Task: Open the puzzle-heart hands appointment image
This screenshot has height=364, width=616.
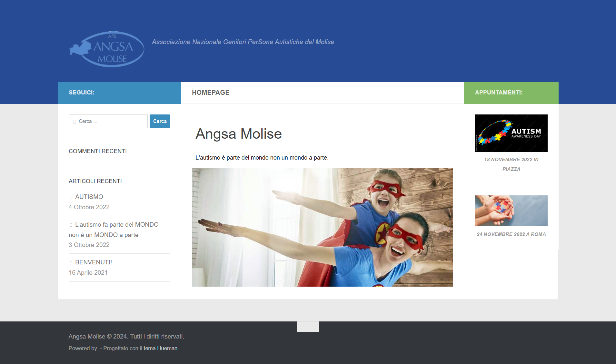Action: pyautogui.click(x=511, y=211)
